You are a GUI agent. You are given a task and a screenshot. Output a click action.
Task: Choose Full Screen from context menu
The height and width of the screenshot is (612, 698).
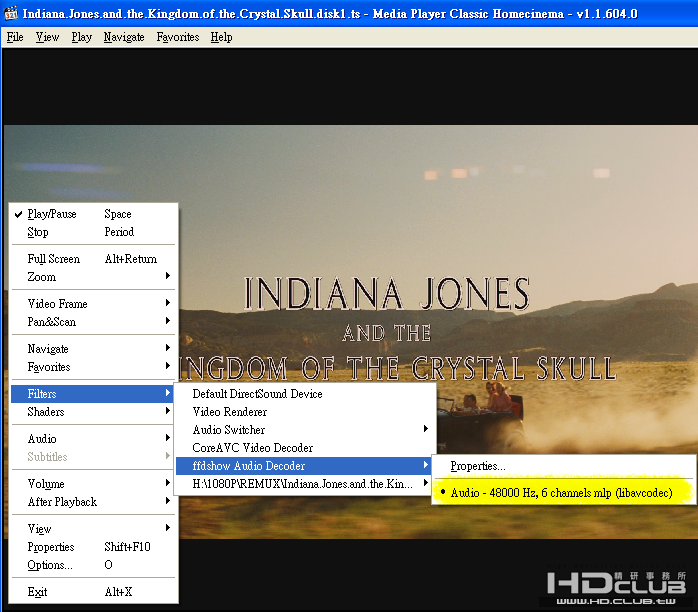[93, 259]
